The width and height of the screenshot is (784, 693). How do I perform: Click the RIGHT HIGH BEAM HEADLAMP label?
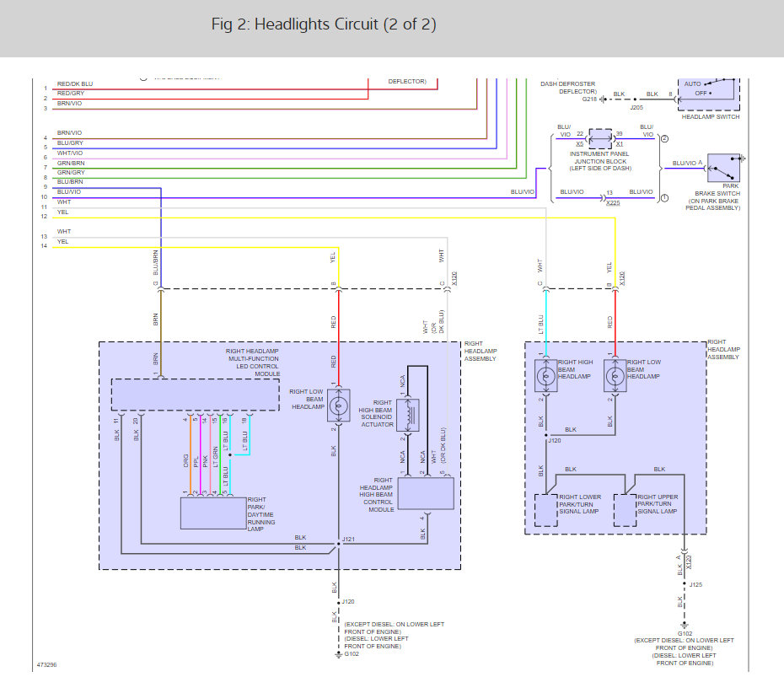click(576, 369)
